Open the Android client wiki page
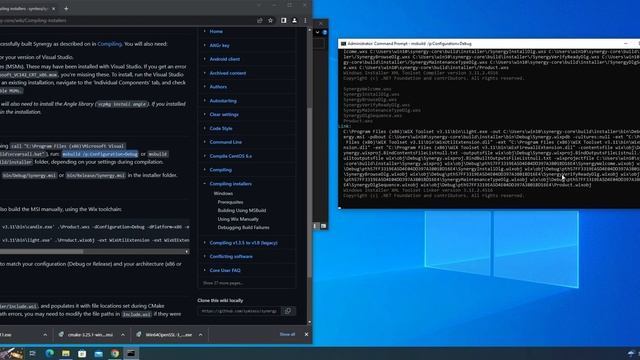The image size is (640, 360). (x=224, y=59)
